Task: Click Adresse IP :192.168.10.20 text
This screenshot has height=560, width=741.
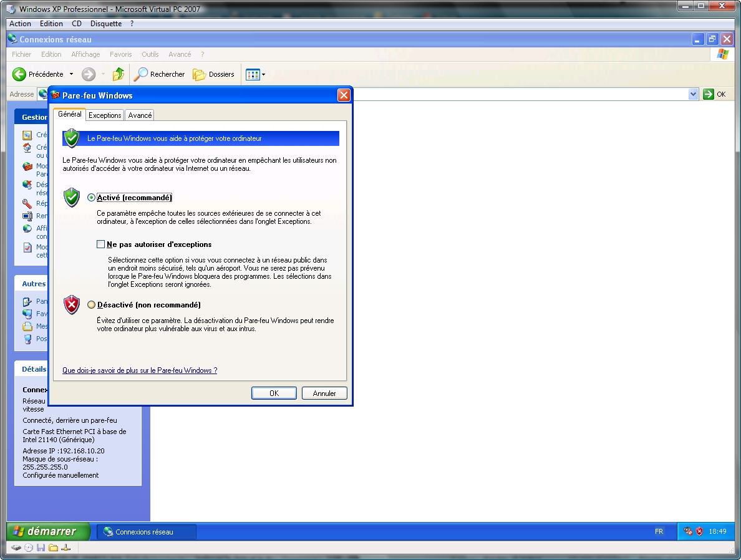Action: coord(64,451)
